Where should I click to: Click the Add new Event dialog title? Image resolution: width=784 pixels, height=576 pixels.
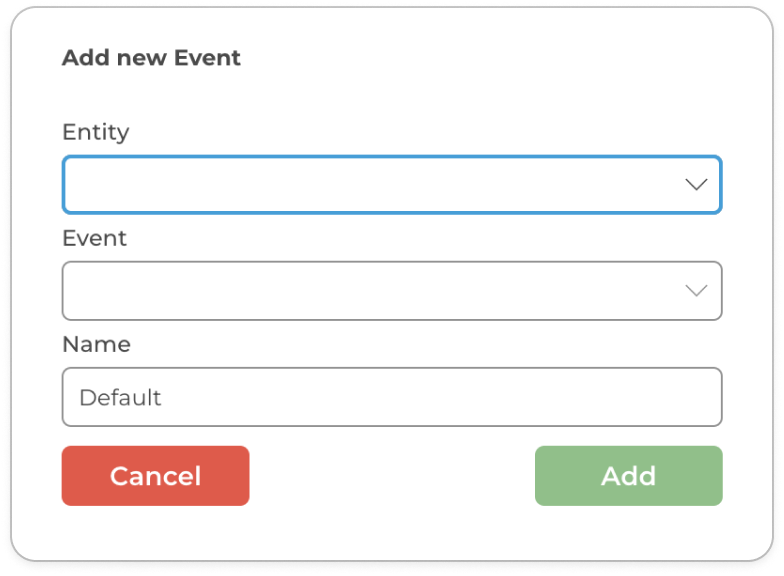coord(151,58)
